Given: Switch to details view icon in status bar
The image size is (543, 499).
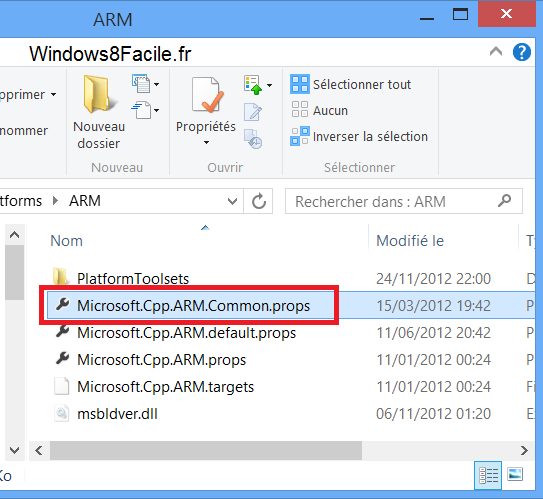Looking at the screenshot, I should coord(488,475).
